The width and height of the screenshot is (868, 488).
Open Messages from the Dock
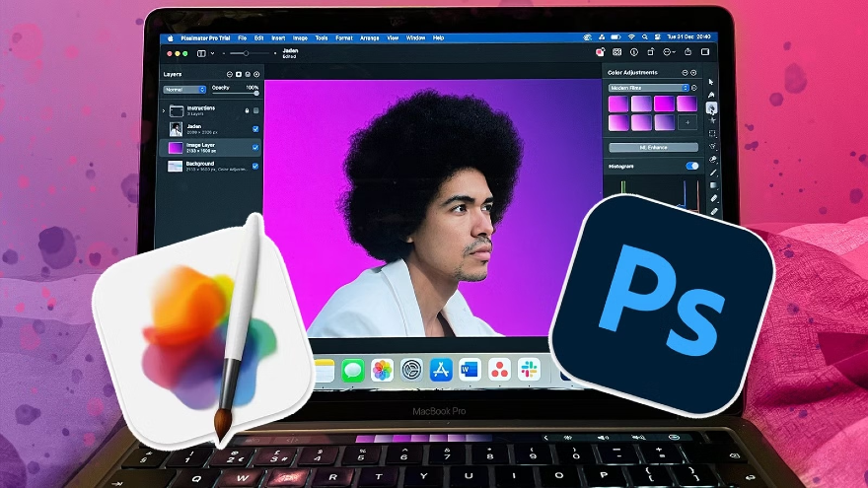[x=353, y=370]
